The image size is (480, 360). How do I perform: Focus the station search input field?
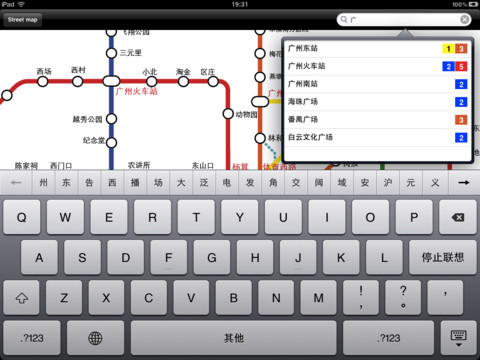(404, 20)
